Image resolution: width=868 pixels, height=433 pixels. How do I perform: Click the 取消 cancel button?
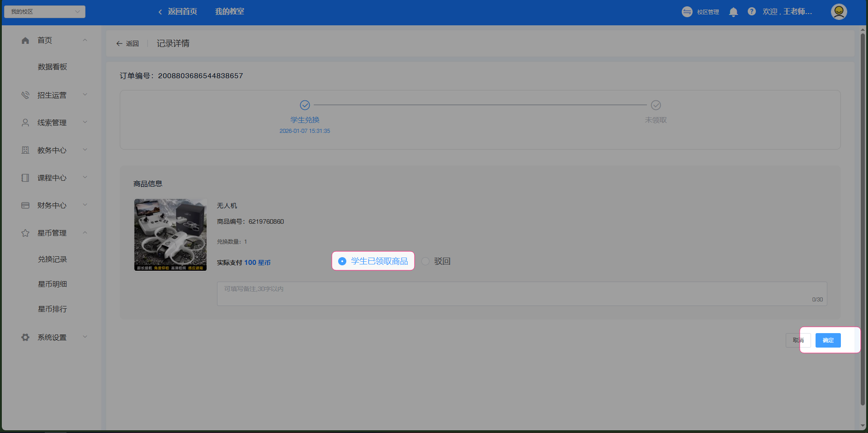click(x=798, y=340)
